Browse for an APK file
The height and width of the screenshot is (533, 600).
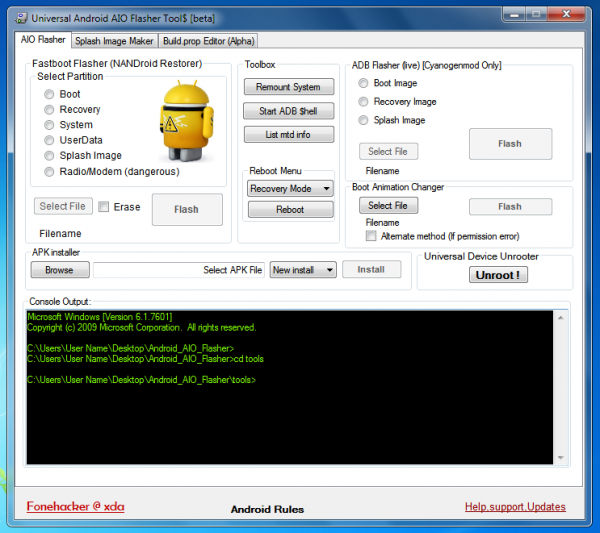click(x=60, y=270)
